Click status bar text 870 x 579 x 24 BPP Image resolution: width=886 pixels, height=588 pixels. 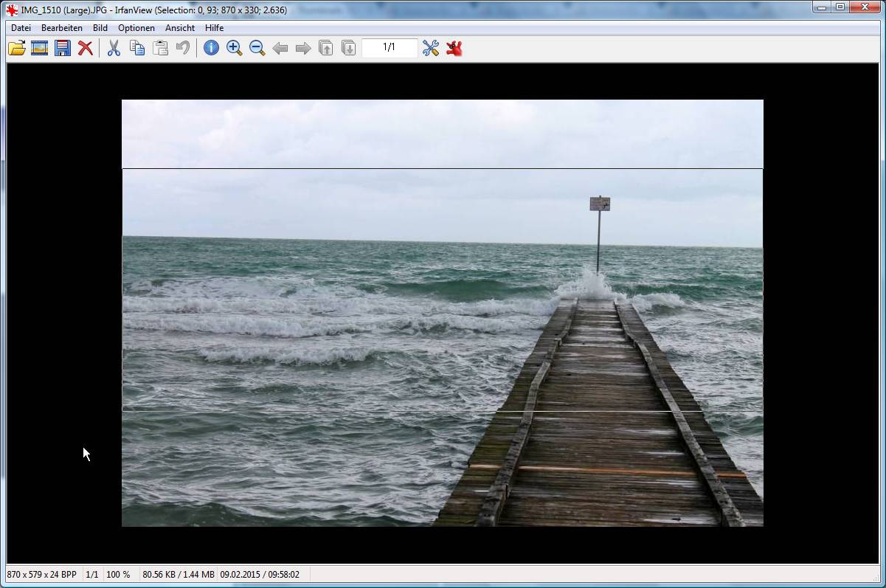[x=42, y=575]
